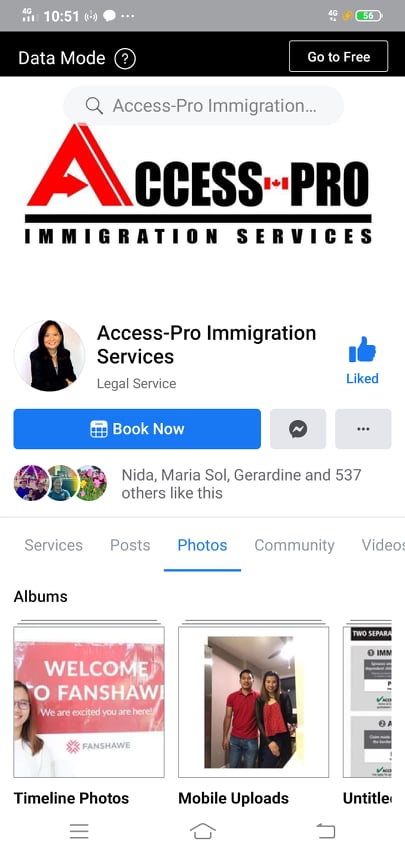Open the page profile picture
This screenshot has height=855, width=405.
click(x=50, y=356)
